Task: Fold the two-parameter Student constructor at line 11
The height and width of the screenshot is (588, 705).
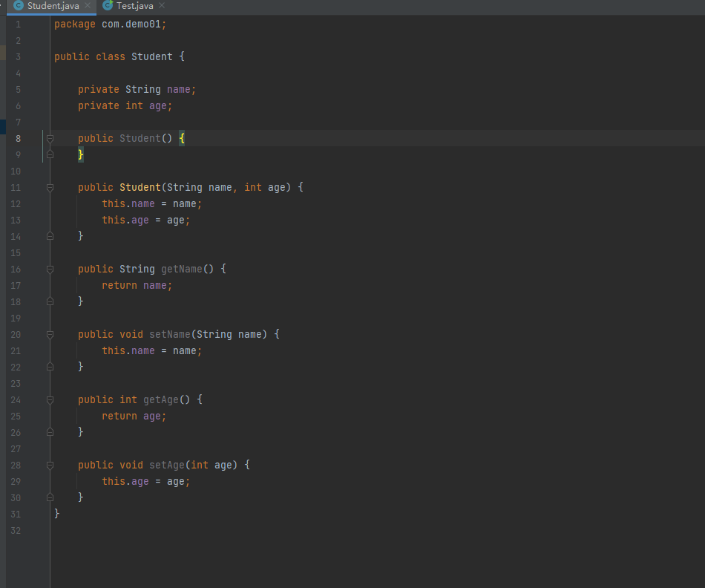Action: point(50,188)
